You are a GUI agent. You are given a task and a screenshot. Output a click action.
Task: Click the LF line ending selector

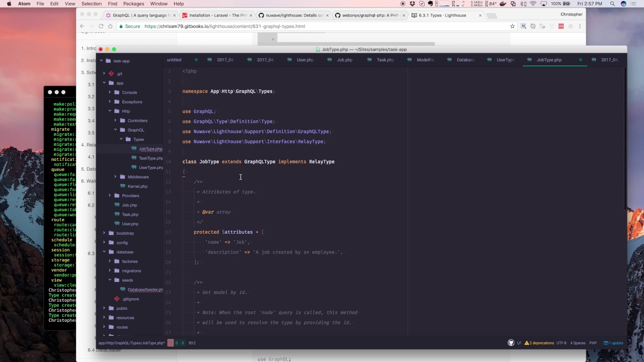coord(519,343)
